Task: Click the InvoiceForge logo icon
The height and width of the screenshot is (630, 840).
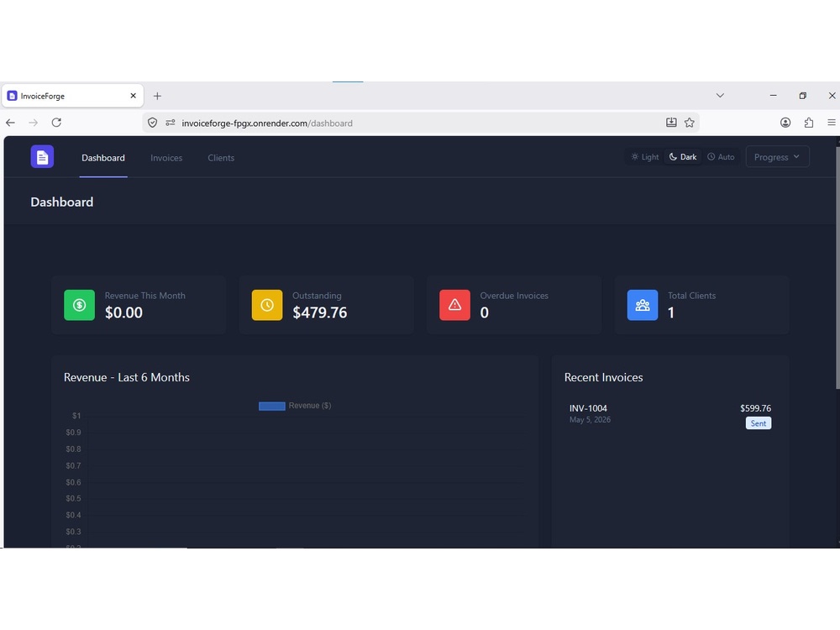Action: pos(42,156)
